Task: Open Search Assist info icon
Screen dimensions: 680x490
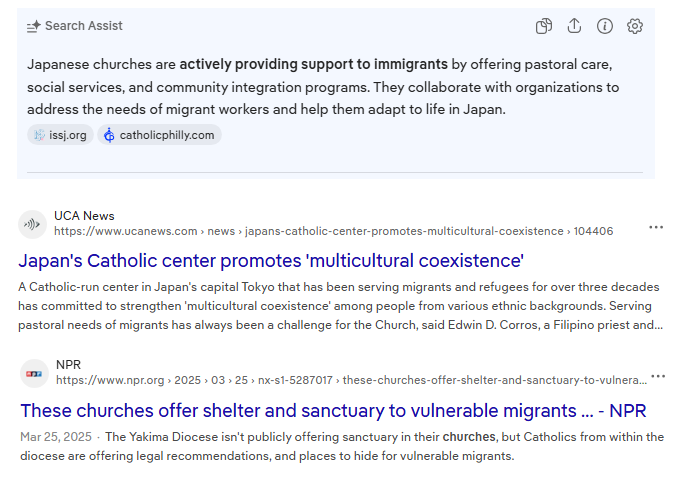Action: pyautogui.click(x=605, y=26)
